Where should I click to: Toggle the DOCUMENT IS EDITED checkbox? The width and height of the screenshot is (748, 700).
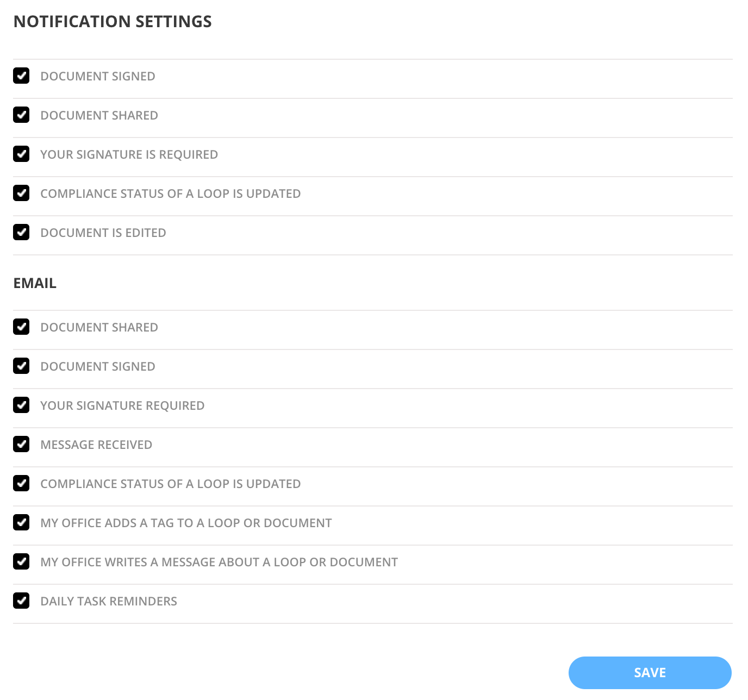coord(21,233)
